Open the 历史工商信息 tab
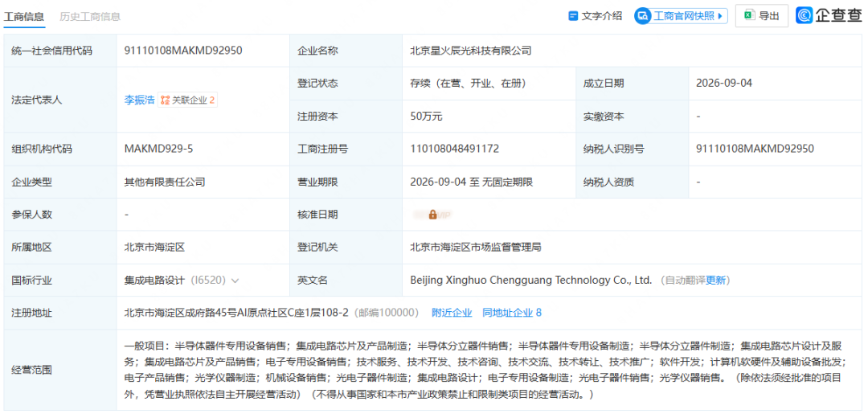The height and width of the screenshot is (418, 868). pyautogui.click(x=90, y=17)
